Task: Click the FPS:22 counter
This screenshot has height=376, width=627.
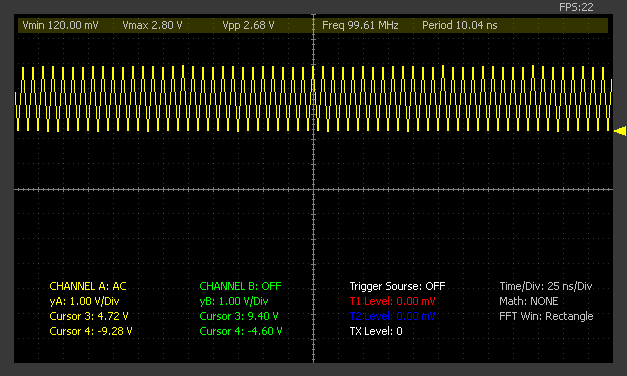Action: point(576,7)
